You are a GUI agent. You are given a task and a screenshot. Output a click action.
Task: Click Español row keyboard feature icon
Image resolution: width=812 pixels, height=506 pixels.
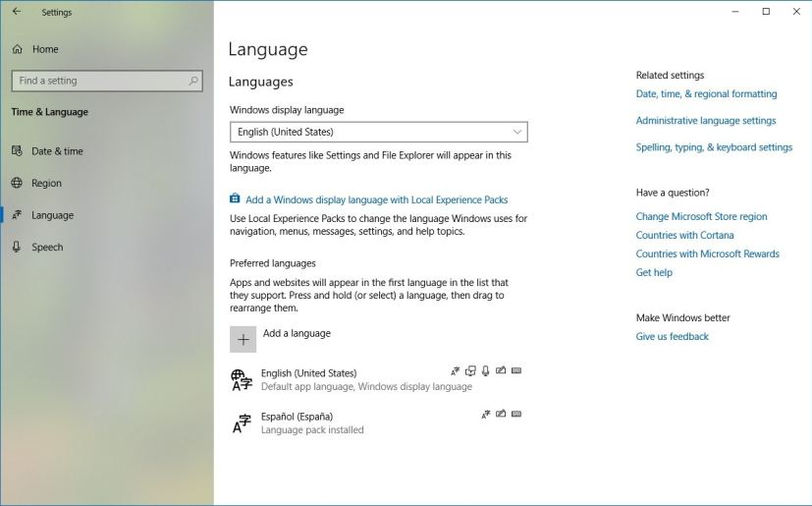[x=516, y=414]
